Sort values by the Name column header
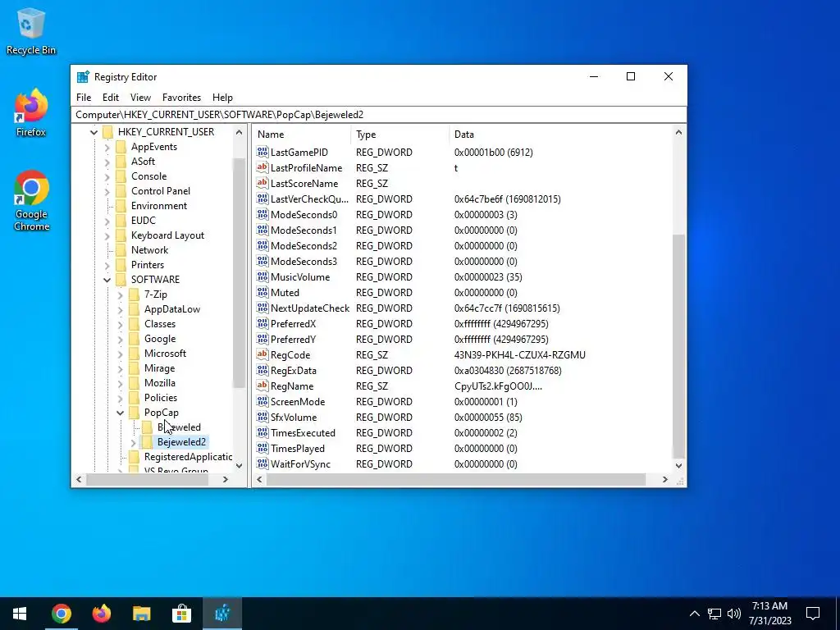This screenshot has height=630, width=840. tap(302, 135)
